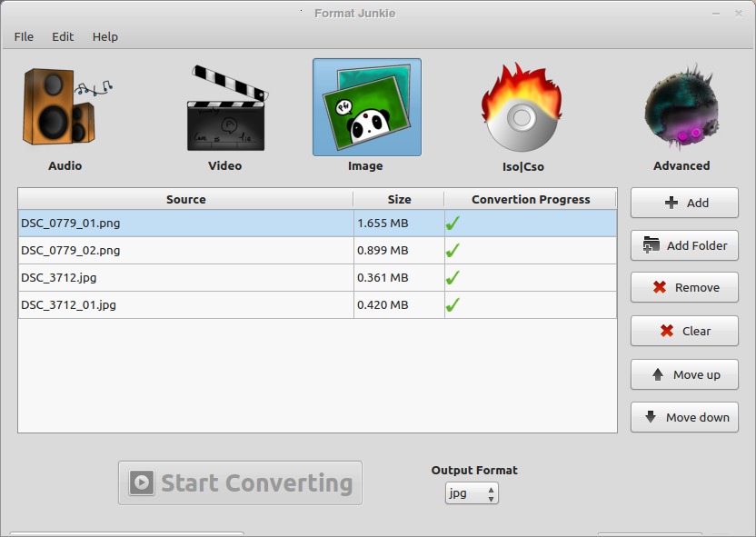756x537 pixels.
Task: Click the green checkmark for DSC_0779_02.png
Action: pyautogui.click(x=453, y=250)
